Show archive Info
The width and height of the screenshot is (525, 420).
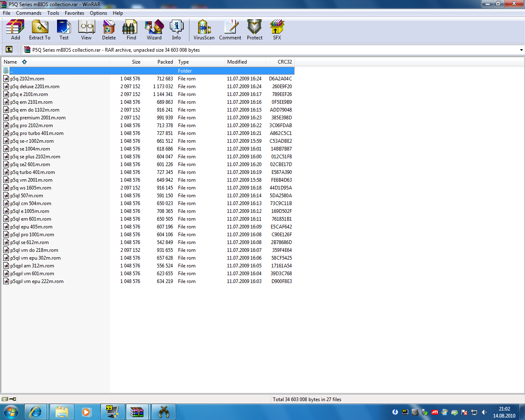click(x=176, y=30)
